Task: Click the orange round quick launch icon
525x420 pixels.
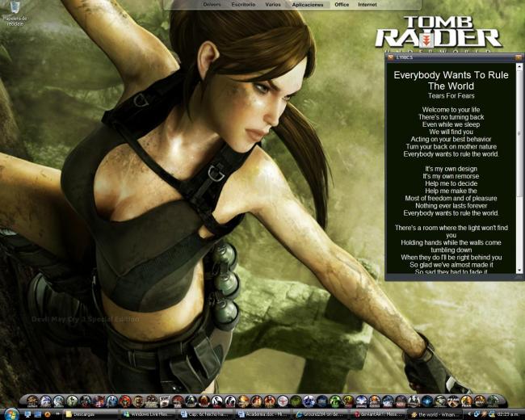Action: pos(48,414)
